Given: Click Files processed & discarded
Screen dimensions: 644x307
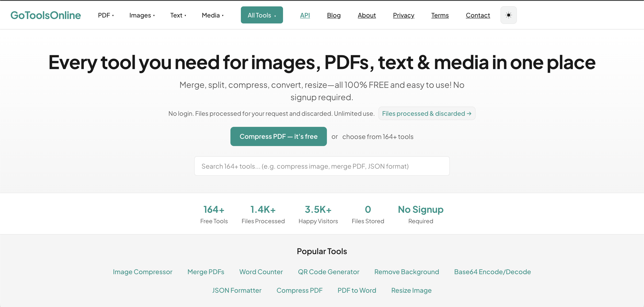Looking at the screenshot, I should point(427,113).
